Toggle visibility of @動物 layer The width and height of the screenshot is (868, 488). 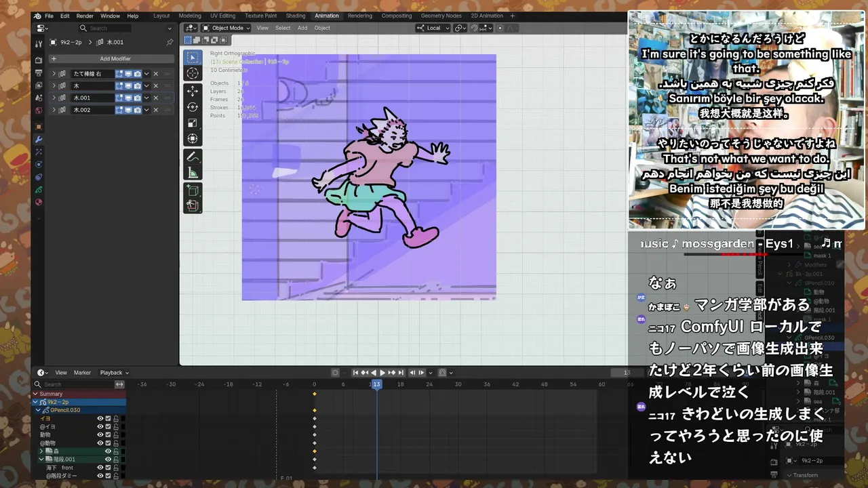pos(100,443)
